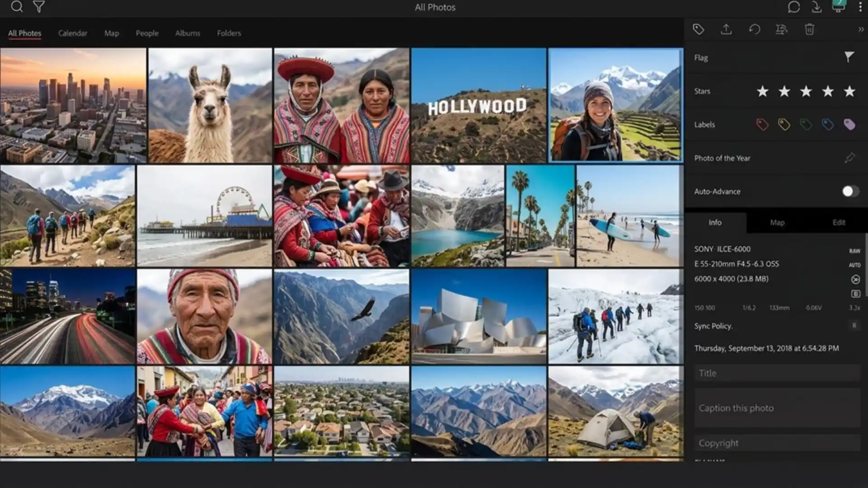Select the smiling hiker woman photo
This screenshot has height=488, width=868.
pos(615,105)
